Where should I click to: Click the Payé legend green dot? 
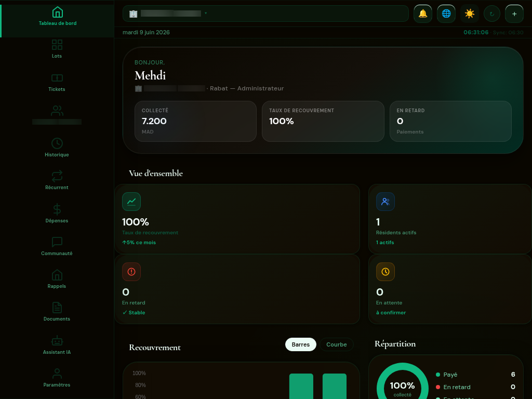coord(437,375)
